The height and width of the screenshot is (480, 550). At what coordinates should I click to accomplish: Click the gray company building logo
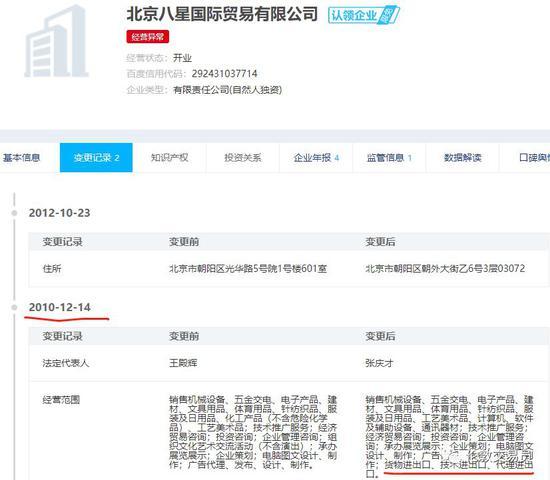tap(56, 41)
